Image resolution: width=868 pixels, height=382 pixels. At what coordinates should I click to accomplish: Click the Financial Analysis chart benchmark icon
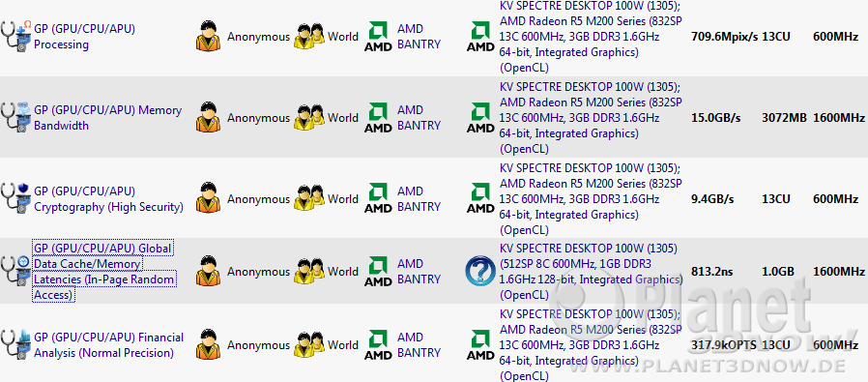click(16, 345)
